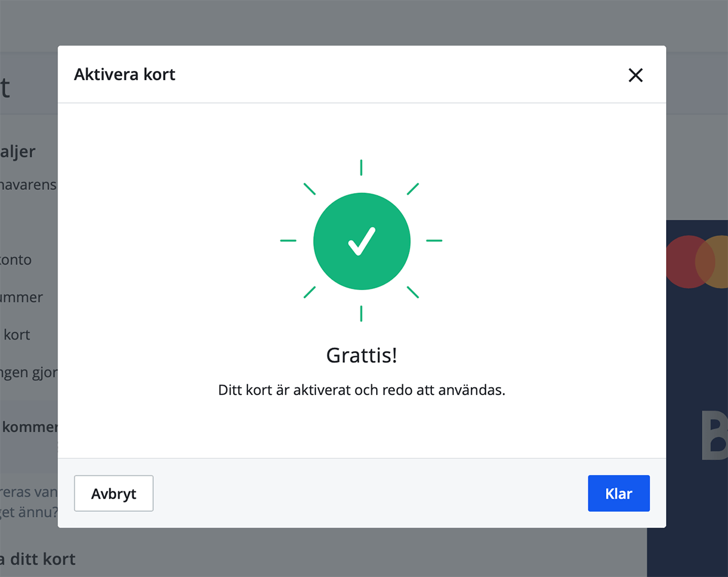Image resolution: width=728 pixels, height=577 pixels.
Task: Click the red circle of the Mastercard emblem
Action: click(x=686, y=261)
